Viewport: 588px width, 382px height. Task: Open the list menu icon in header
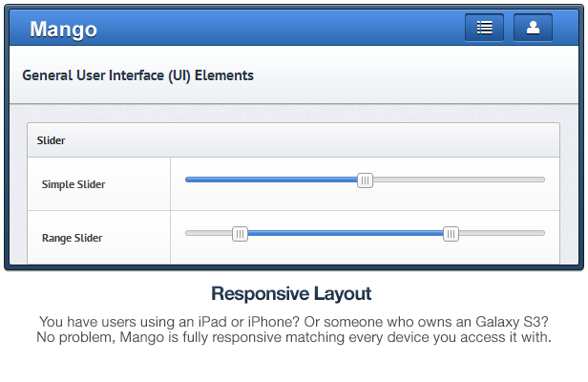coord(484,28)
